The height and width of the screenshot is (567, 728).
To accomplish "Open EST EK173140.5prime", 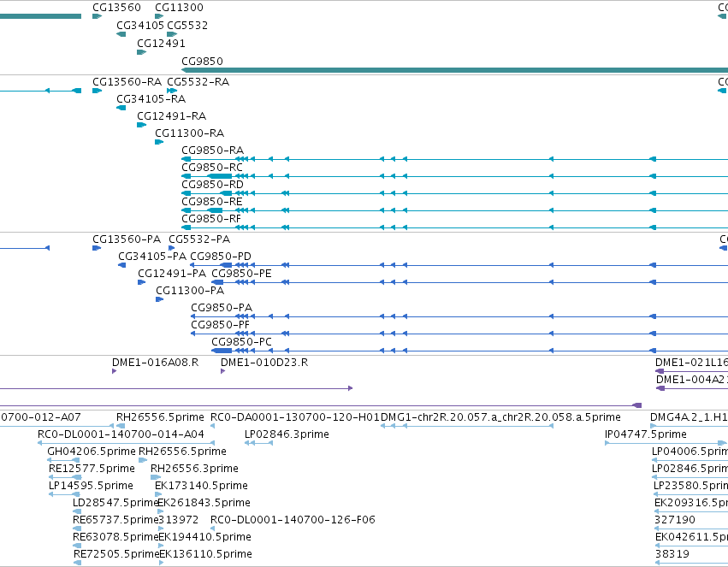I will pos(202,487).
